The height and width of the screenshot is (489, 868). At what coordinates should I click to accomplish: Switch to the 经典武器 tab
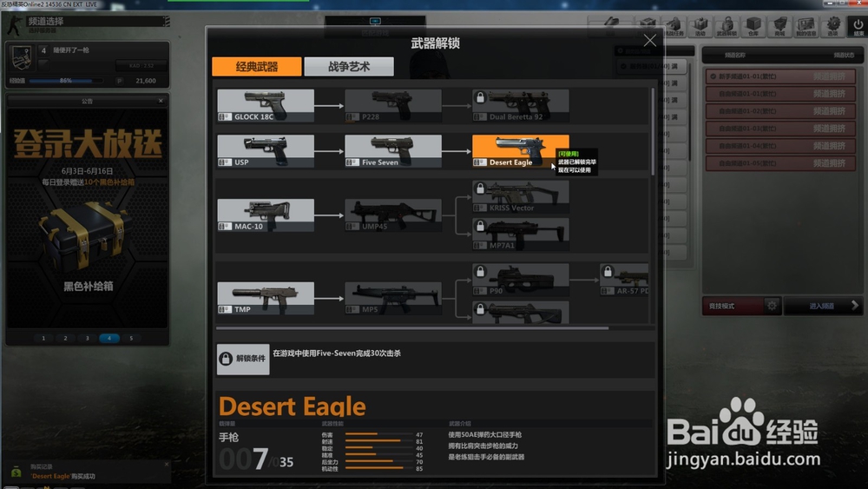(257, 67)
